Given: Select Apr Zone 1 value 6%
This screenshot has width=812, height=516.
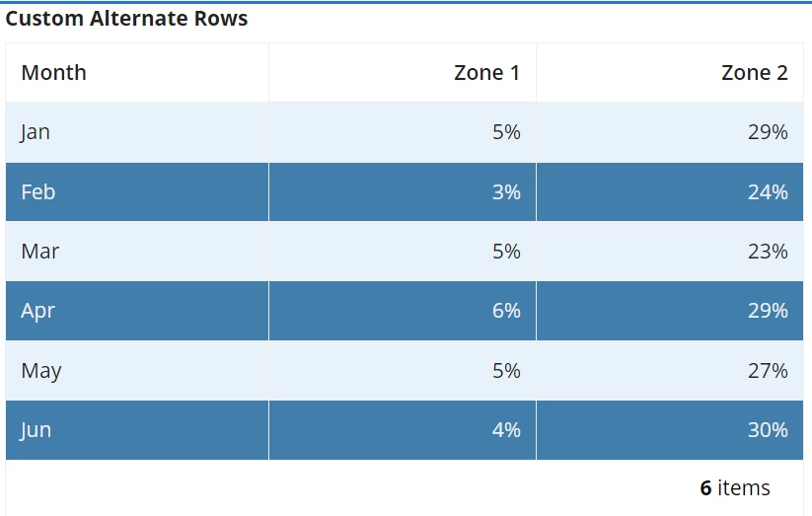Looking at the screenshot, I should [x=403, y=311].
